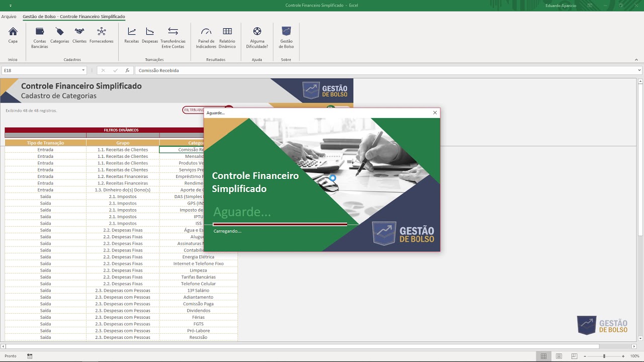Switch to Page Break Preview view
Image resolution: width=644 pixels, height=362 pixels.
click(575, 356)
